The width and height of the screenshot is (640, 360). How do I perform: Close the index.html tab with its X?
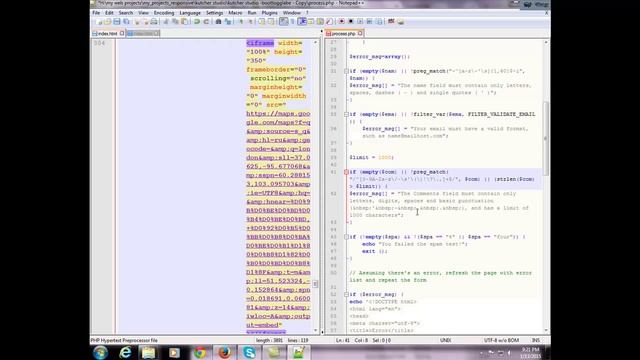(122, 33)
